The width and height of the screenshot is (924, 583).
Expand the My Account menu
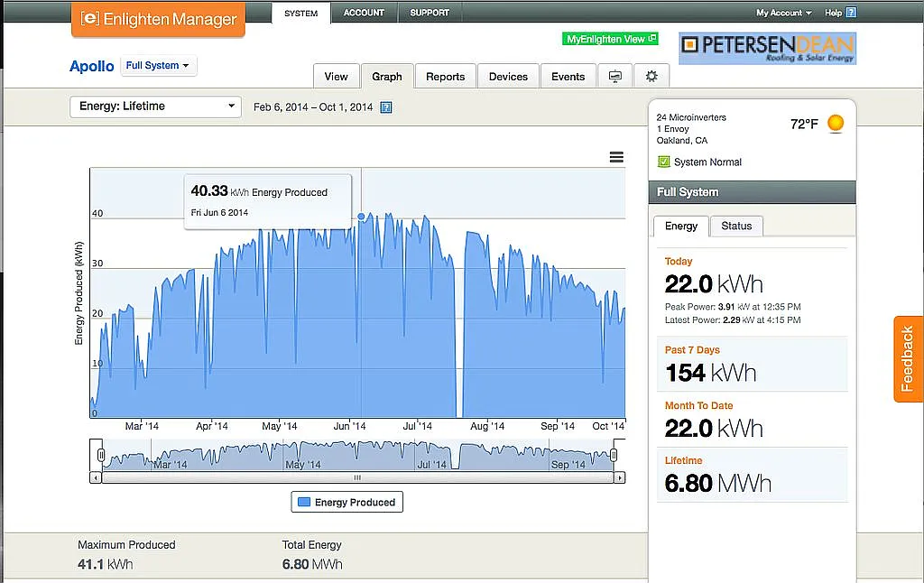(x=783, y=13)
